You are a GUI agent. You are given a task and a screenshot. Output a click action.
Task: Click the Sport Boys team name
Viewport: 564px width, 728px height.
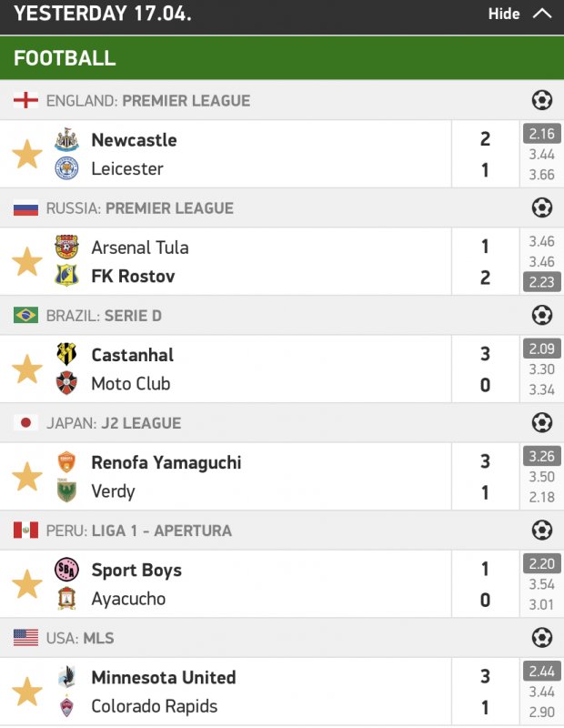click(x=136, y=571)
